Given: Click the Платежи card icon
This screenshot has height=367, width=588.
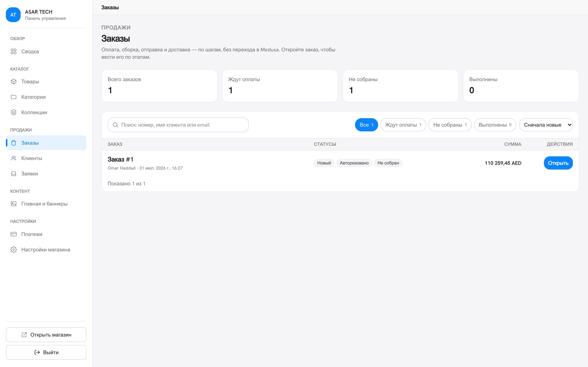Looking at the screenshot, I should (x=14, y=234).
